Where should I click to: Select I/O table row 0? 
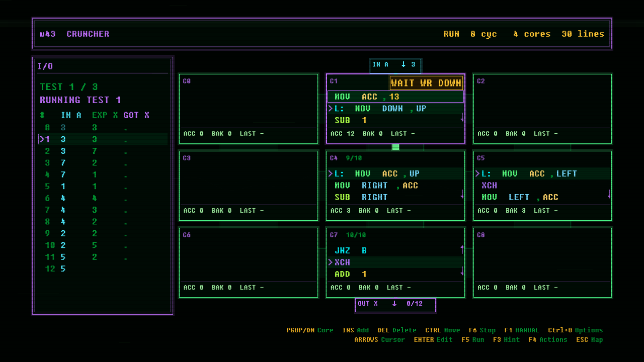pos(103,128)
